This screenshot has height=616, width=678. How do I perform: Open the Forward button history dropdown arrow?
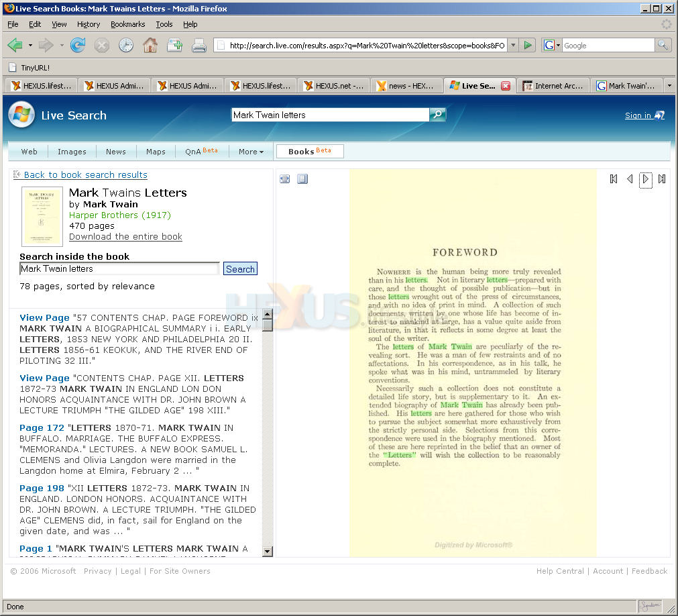(62, 45)
